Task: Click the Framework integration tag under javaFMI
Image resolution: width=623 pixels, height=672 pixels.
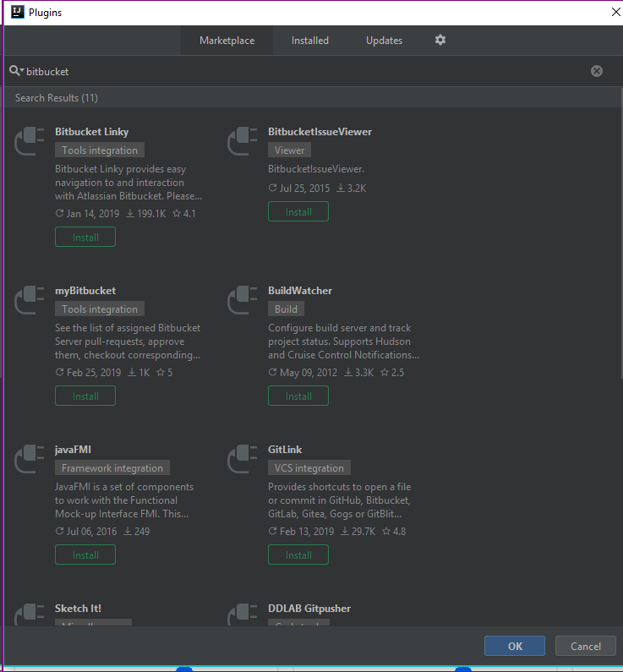Action: point(112,468)
